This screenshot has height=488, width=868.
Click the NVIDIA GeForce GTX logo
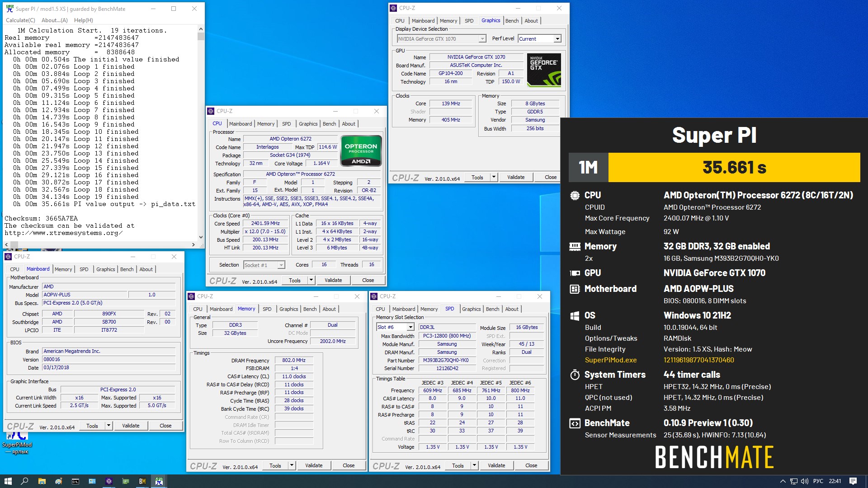click(544, 70)
